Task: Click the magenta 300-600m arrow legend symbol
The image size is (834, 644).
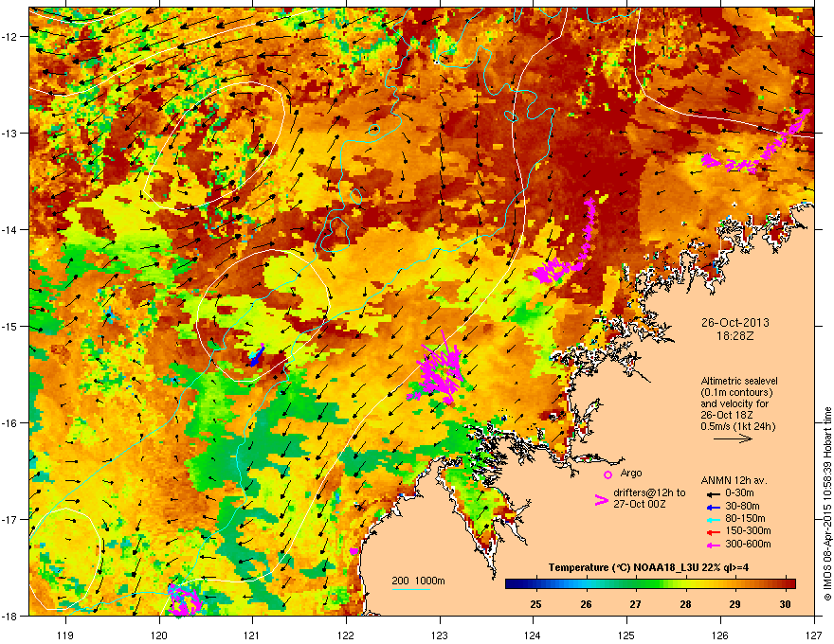Action: [713, 545]
